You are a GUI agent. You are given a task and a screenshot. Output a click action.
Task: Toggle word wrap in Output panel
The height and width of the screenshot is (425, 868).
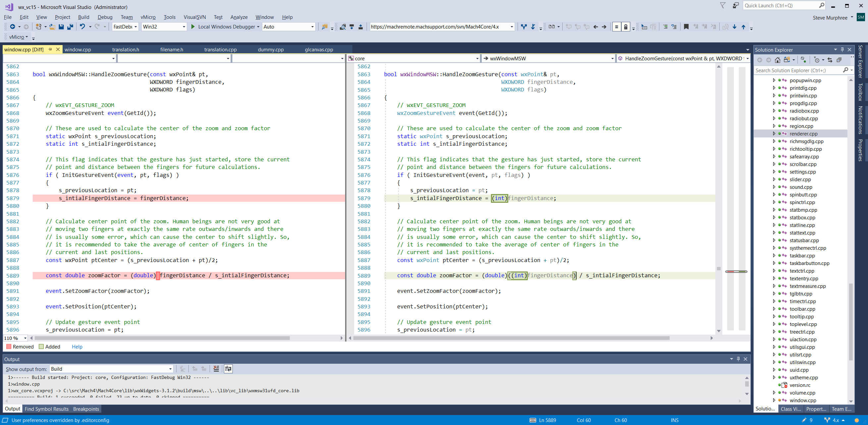point(228,369)
